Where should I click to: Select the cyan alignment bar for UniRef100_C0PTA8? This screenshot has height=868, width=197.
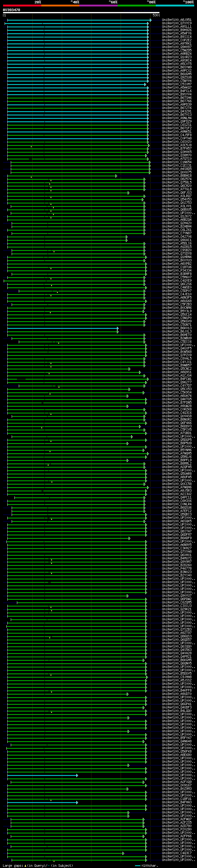78,139
